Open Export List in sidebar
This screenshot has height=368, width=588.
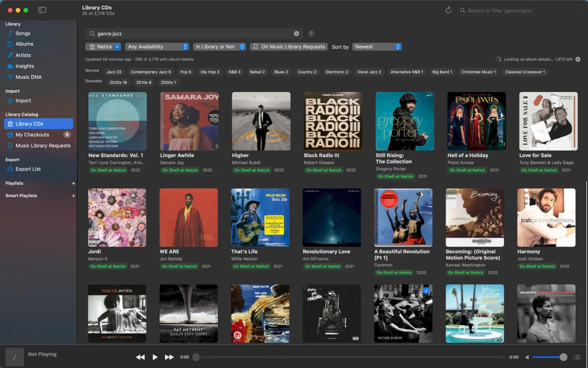[x=39, y=169]
